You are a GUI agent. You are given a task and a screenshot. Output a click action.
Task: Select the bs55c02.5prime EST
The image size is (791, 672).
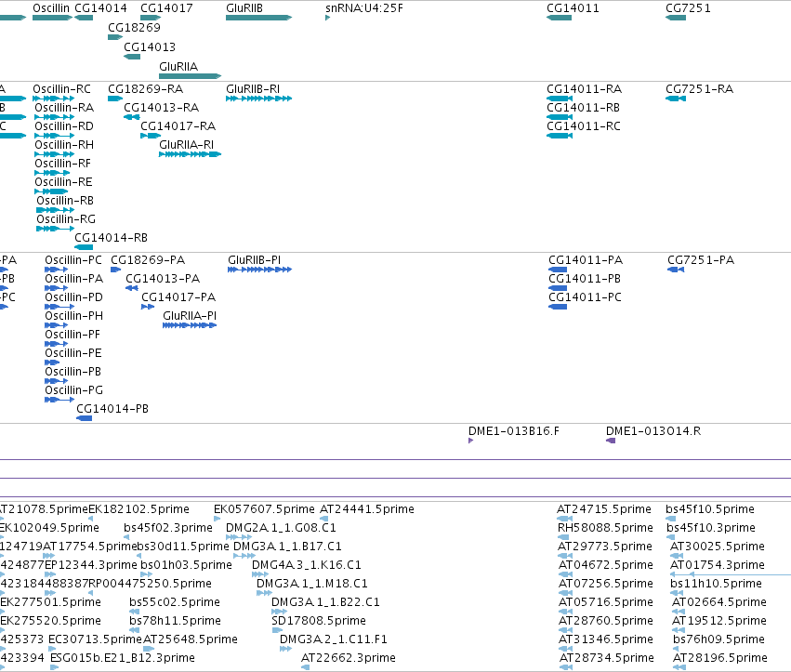coord(134,612)
